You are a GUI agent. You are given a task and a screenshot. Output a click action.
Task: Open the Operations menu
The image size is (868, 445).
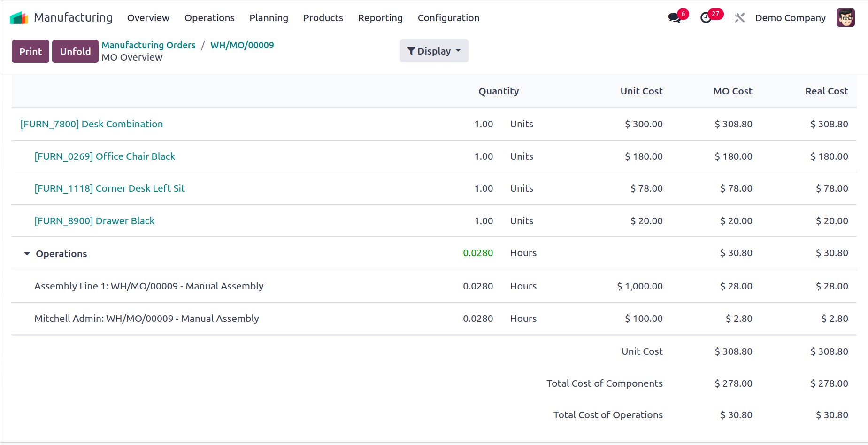coord(209,18)
